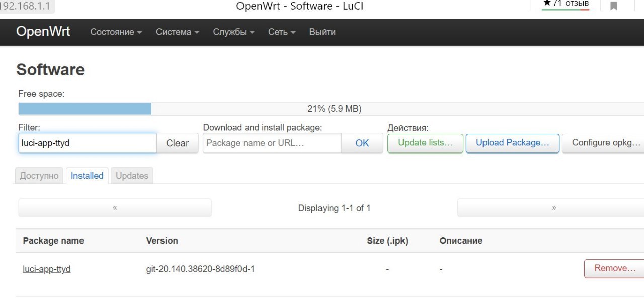The height and width of the screenshot is (305, 644).
Task: Click Displaying 1-1 of 1 text
Action: click(334, 208)
